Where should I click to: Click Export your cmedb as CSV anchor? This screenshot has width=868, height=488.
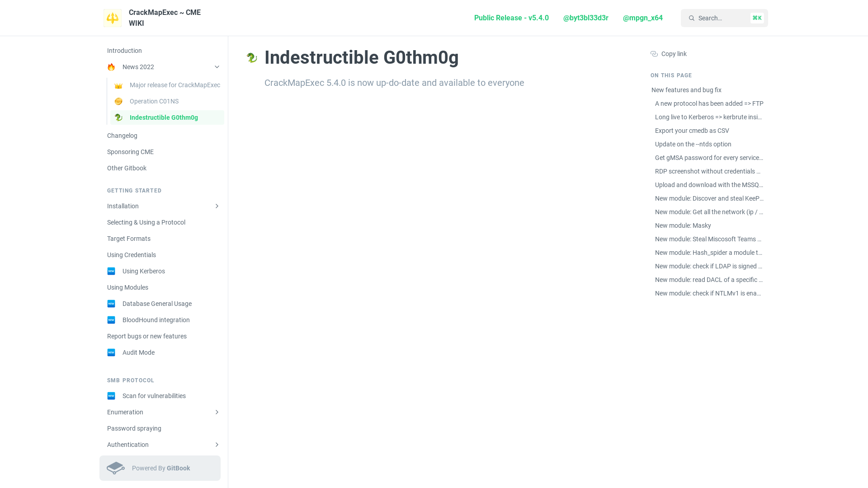[692, 131]
